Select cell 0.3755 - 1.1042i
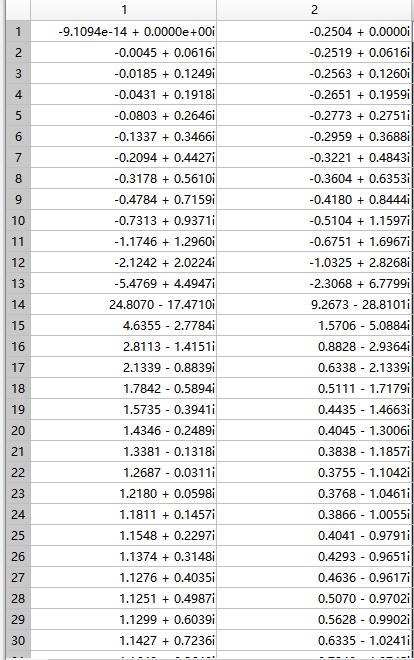 point(314,472)
